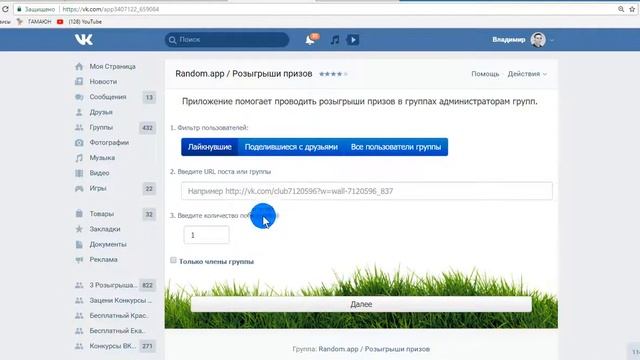Click the Сообщения counter badge 13
The height and width of the screenshot is (360, 640).
(x=149, y=97)
